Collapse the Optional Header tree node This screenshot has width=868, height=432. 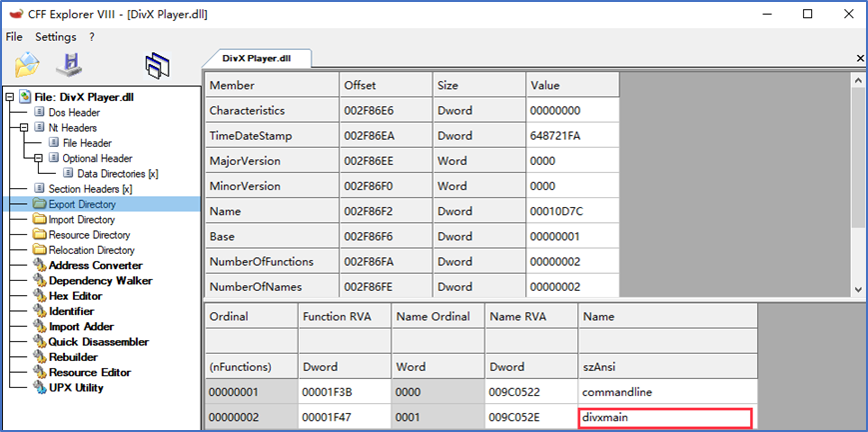point(38,158)
